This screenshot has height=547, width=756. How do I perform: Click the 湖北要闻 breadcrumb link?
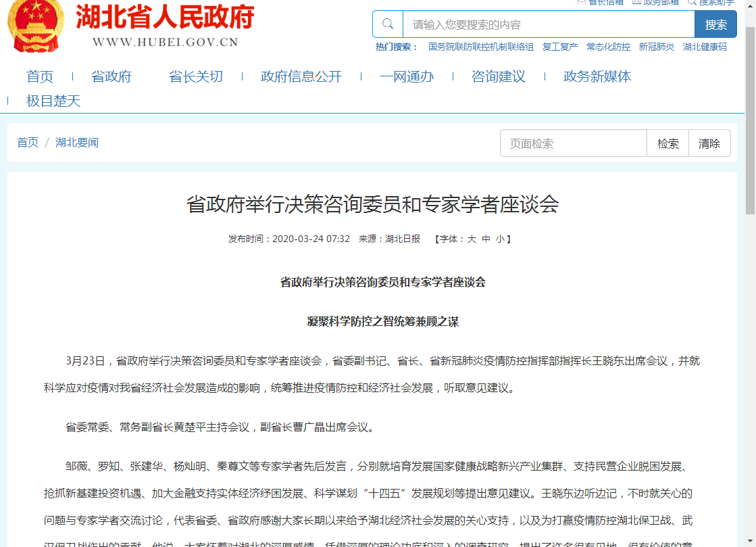(x=77, y=143)
